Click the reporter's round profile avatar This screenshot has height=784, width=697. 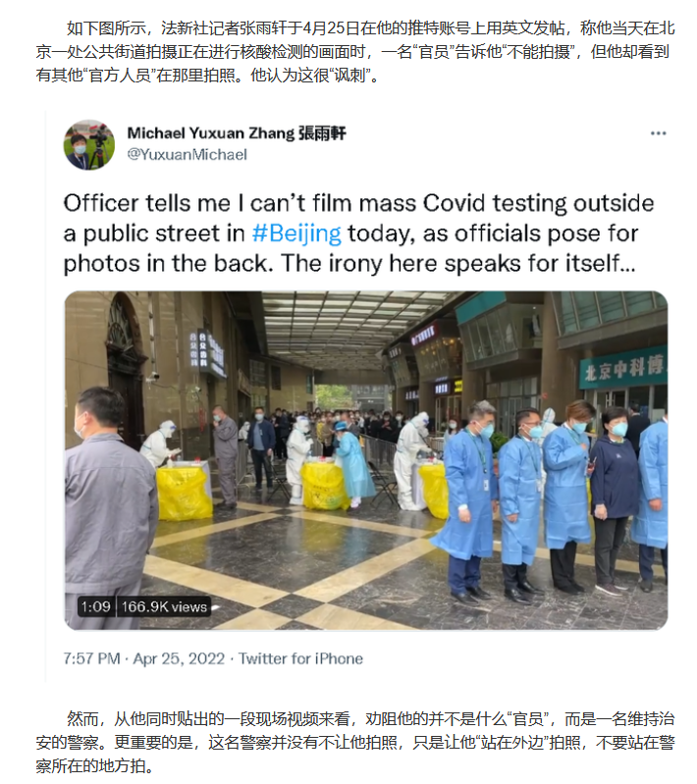pos(89,145)
